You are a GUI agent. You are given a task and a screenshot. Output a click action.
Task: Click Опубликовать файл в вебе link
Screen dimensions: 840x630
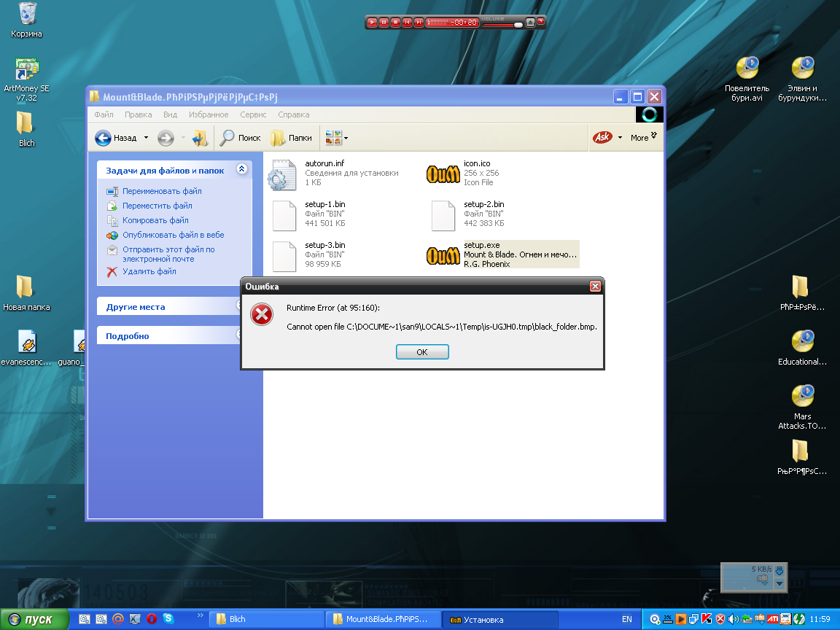(173, 235)
